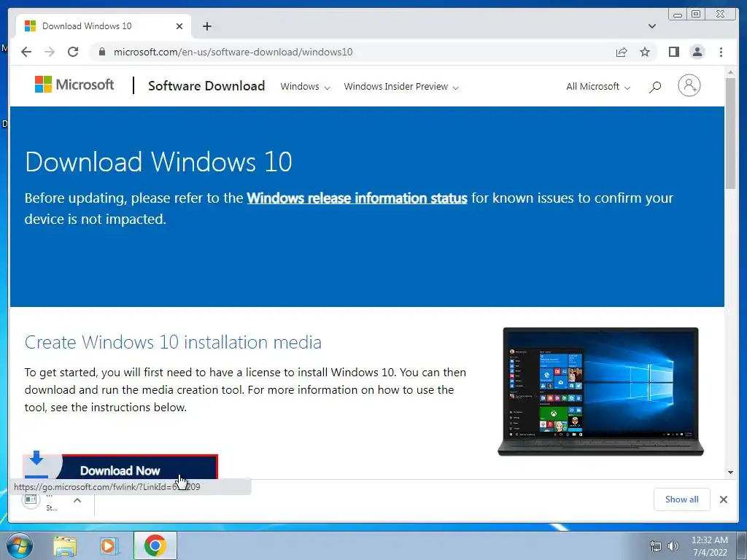Click the network tray icon
747x560 pixels.
[x=656, y=547]
